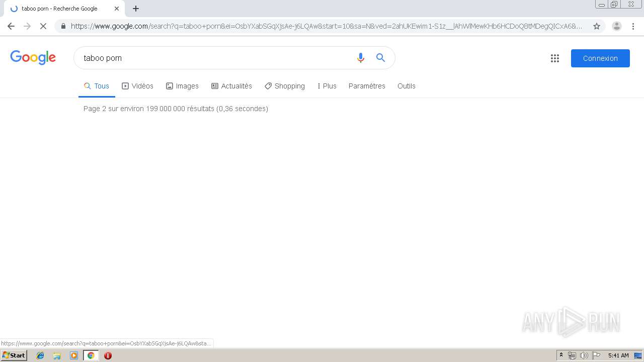Viewport: 644px width, 362px height.
Task: Stop loading the page
Action: point(43,26)
